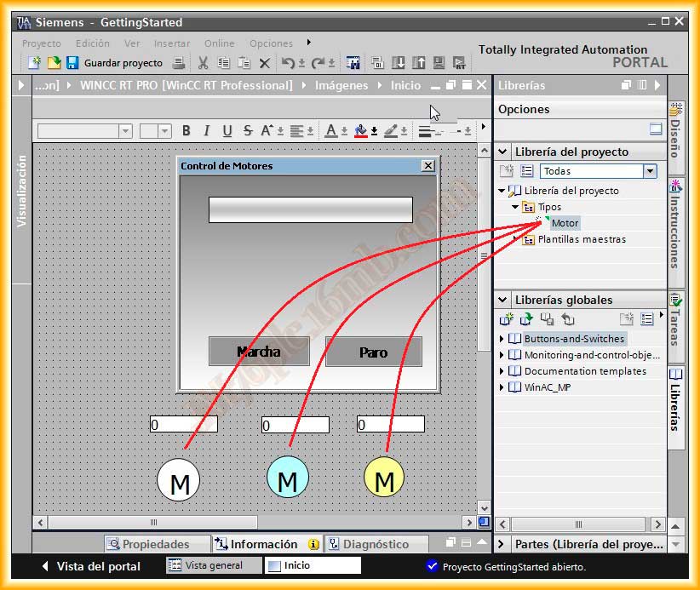
Task: Open the Todas filter dropdown
Action: tap(650, 171)
